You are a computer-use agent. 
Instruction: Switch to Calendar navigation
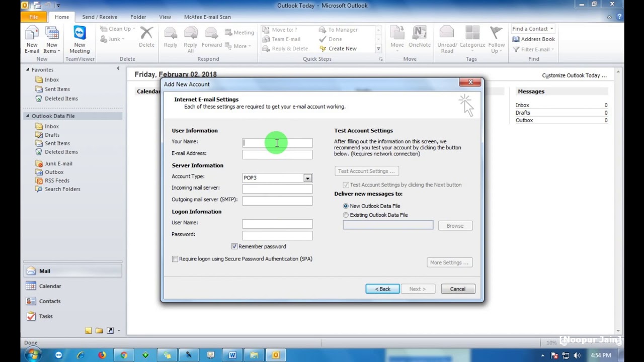(73, 286)
